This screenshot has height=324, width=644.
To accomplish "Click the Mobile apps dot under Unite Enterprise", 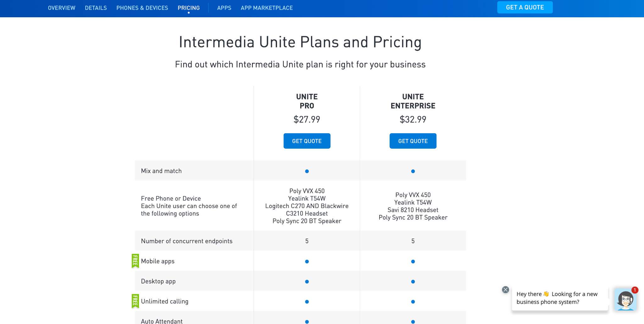I will pyautogui.click(x=413, y=261).
